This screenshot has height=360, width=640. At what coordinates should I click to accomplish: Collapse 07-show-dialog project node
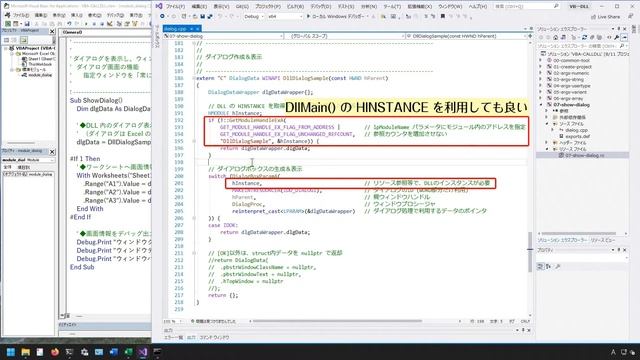[x=541, y=105]
